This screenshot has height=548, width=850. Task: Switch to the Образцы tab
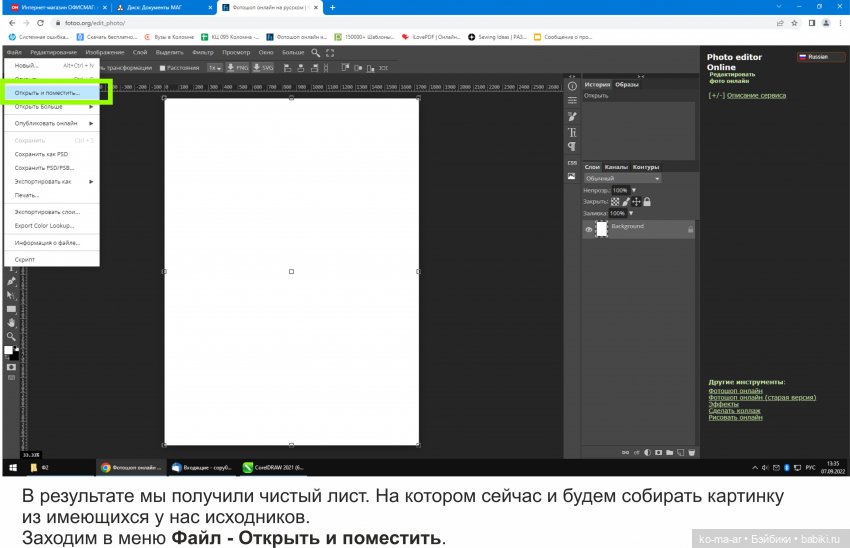[627, 85]
